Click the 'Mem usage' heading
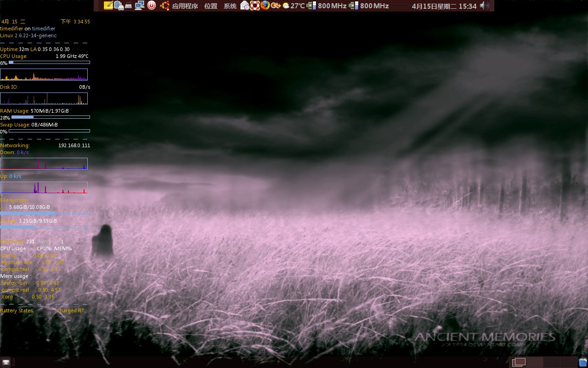588x368 pixels. (x=14, y=276)
